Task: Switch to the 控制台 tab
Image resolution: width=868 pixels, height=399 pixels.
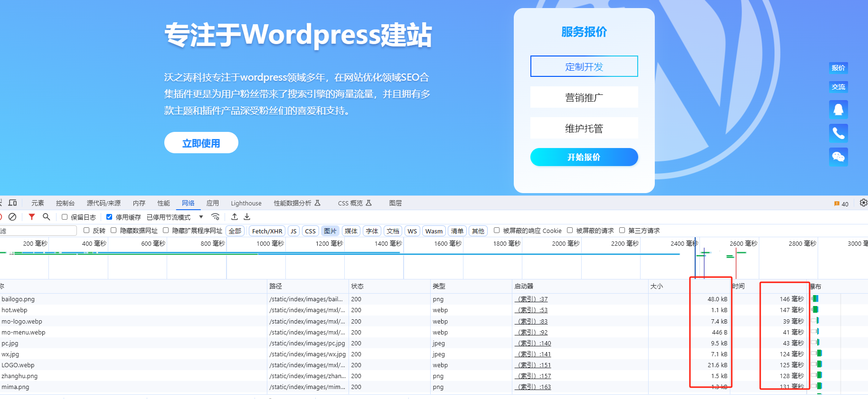Action: [65, 203]
